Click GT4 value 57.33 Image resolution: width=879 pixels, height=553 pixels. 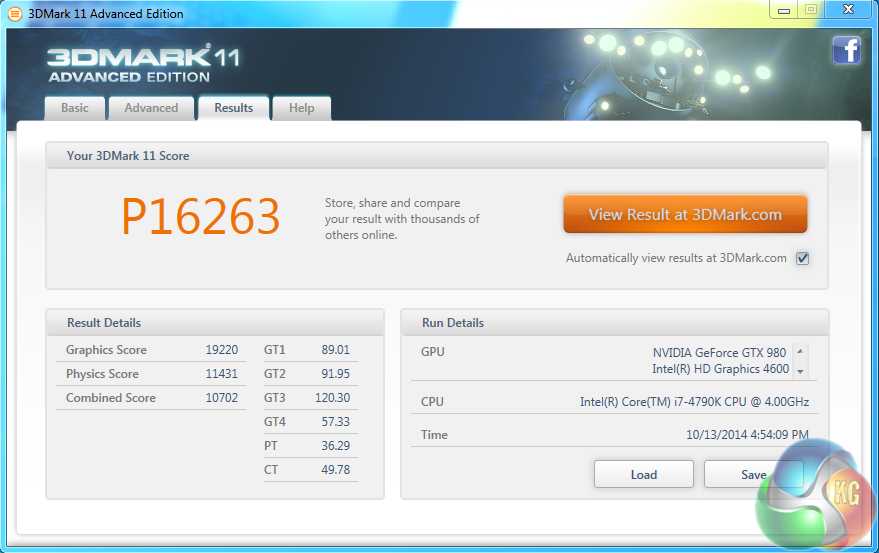335,422
